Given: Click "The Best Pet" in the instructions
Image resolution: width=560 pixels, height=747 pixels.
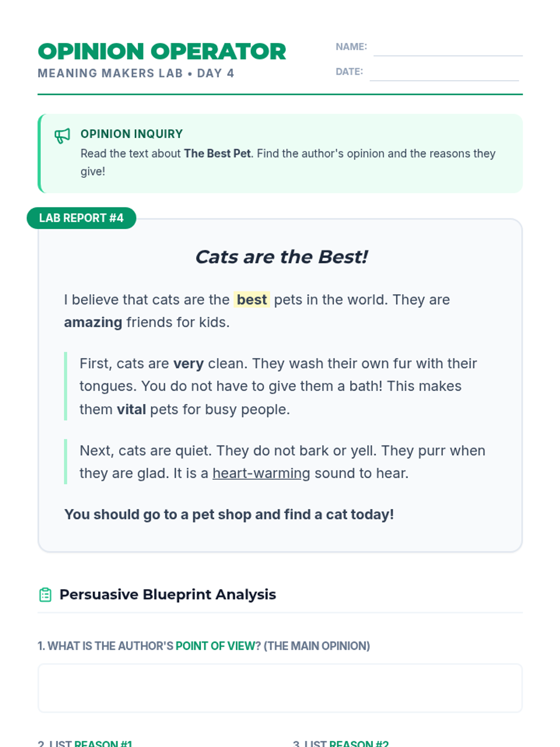Looking at the screenshot, I should coord(217,154).
